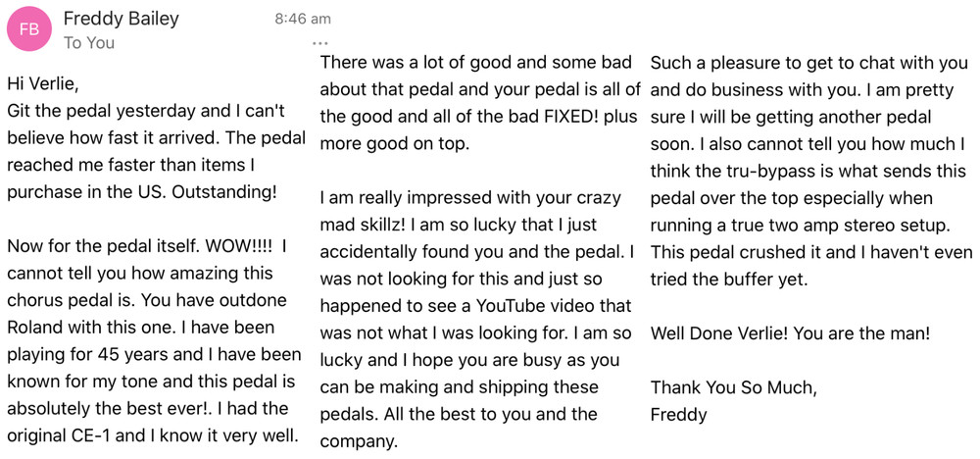Click the pink FB sender avatar
This screenshot has height=459, width=980.
[x=29, y=29]
